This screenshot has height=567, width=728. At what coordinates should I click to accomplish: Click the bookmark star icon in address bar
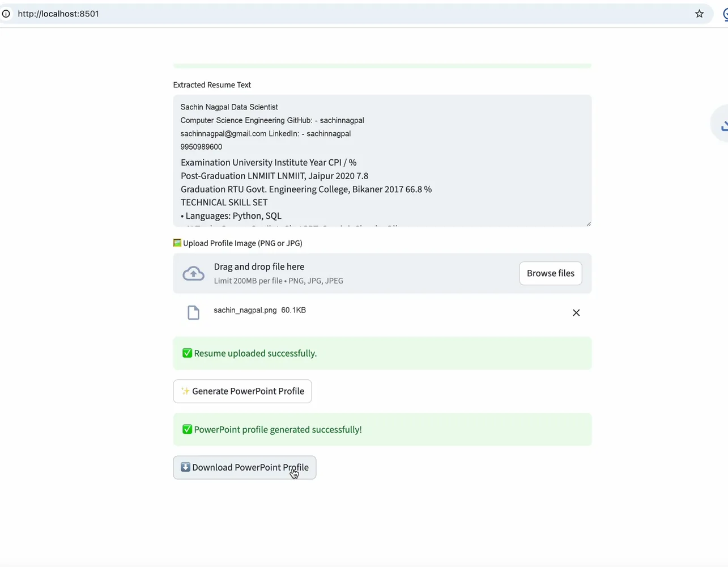point(699,14)
